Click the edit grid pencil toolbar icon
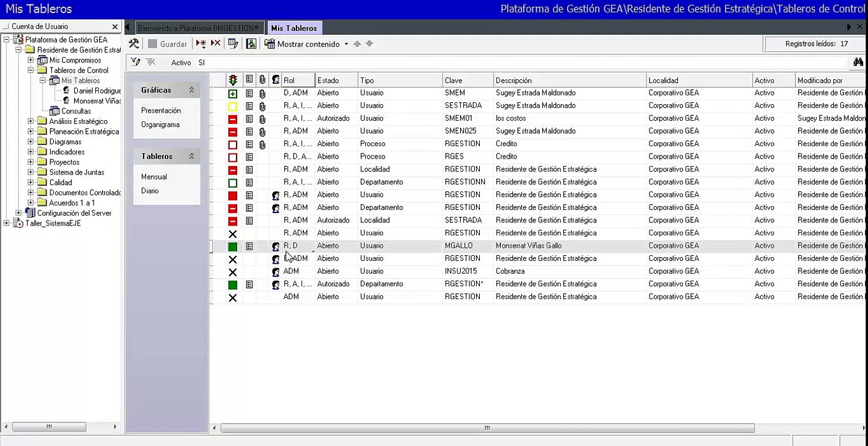This screenshot has width=868, height=446. [233, 44]
